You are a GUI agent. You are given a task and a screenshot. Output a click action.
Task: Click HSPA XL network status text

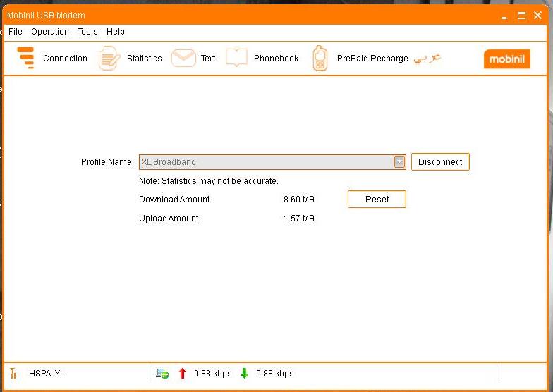pos(47,374)
